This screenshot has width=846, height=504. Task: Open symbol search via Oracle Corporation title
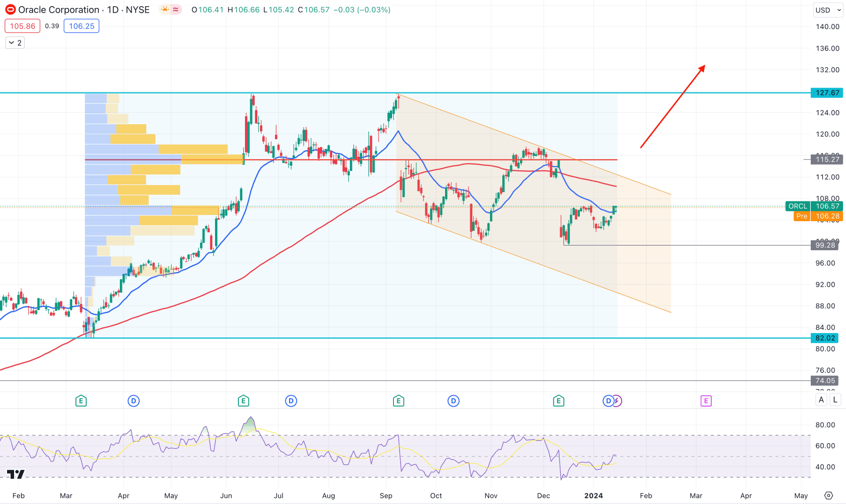[x=59, y=10]
